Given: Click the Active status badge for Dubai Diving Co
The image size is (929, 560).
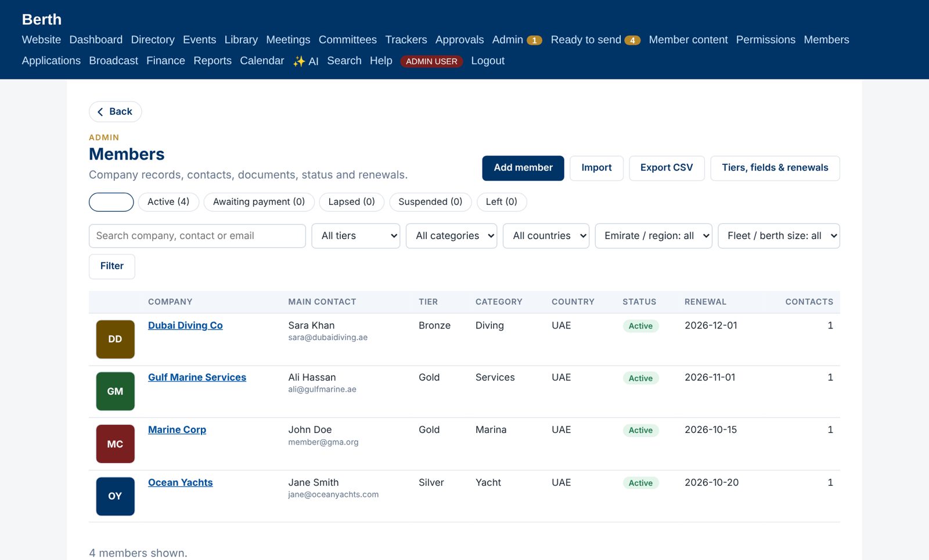Looking at the screenshot, I should pos(640,326).
